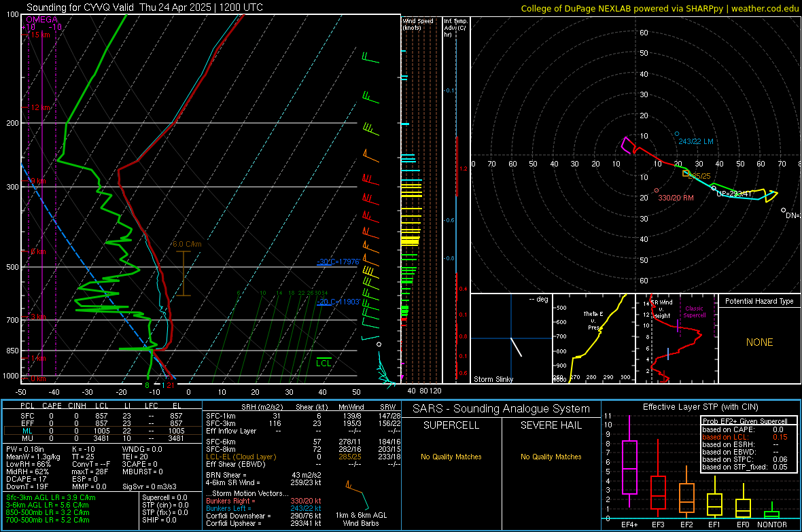The image size is (802, 532).
Task: Click No Quality Matches under SEVERE HAIL
Action: coord(551,457)
